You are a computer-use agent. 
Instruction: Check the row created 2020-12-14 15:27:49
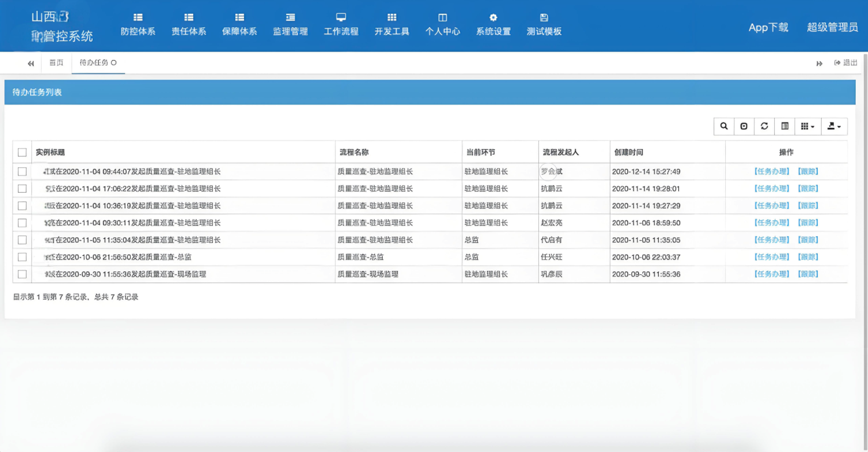22,171
